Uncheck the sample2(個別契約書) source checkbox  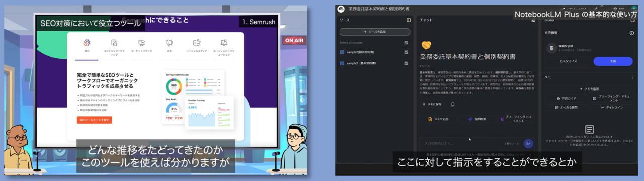[x=406, y=52]
